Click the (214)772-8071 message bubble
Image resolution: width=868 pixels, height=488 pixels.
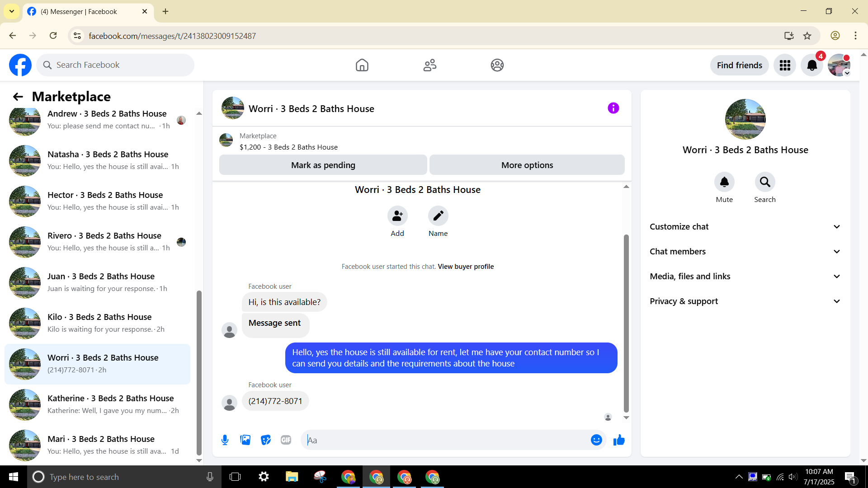[275, 401]
